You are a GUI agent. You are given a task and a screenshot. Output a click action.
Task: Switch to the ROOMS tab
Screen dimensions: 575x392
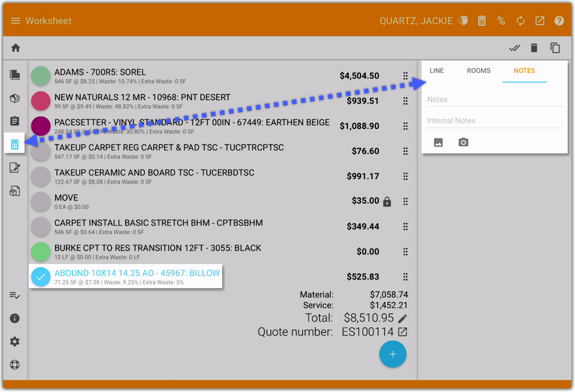coord(478,71)
